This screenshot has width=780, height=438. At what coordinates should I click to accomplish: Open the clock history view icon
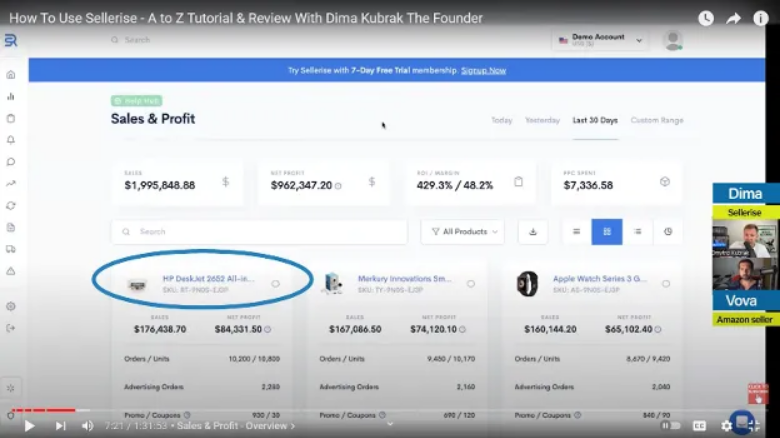pyautogui.click(x=668, y=231)
